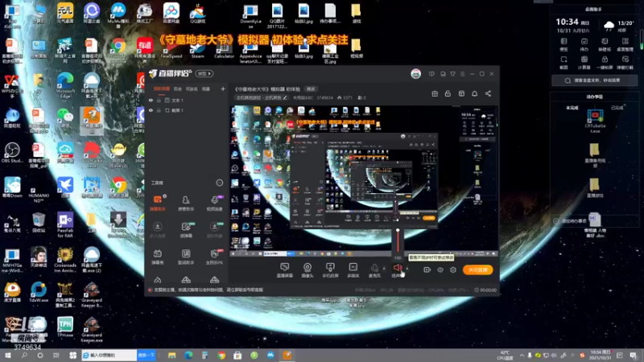The height and width of the screenshot is (362, 644).
Task: Select the 截屏 1 source row
Action: (x=187, y=110)
